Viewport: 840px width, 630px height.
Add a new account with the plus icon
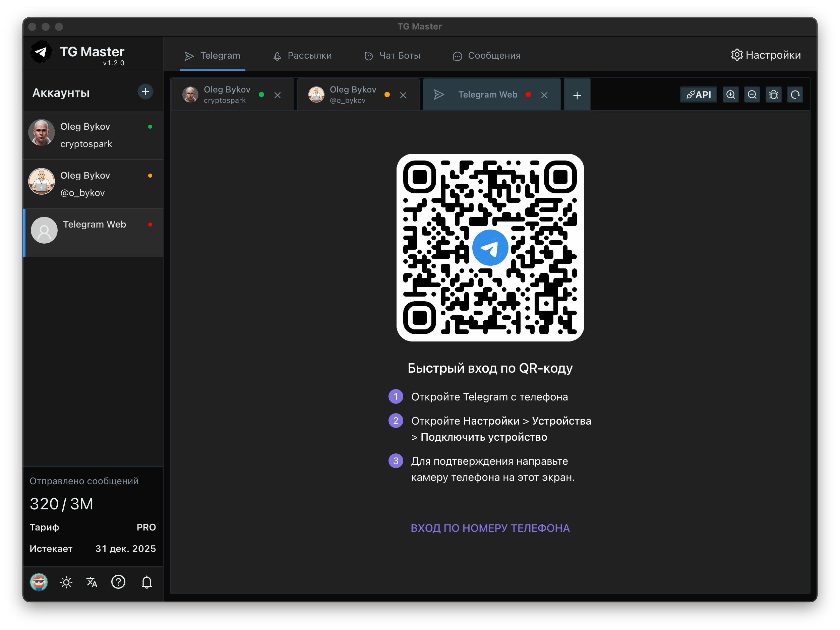click(x=145, y=91)
